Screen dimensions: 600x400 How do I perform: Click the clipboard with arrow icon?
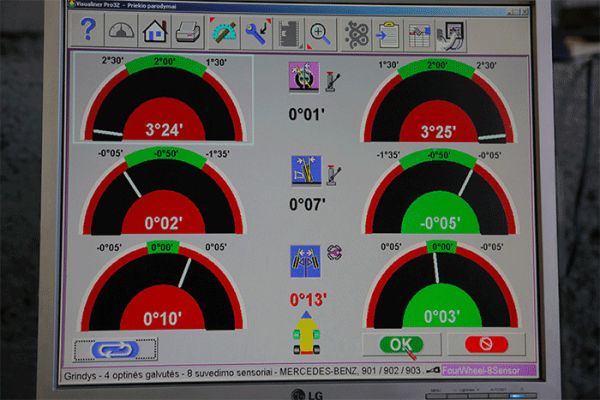(388, 31)
